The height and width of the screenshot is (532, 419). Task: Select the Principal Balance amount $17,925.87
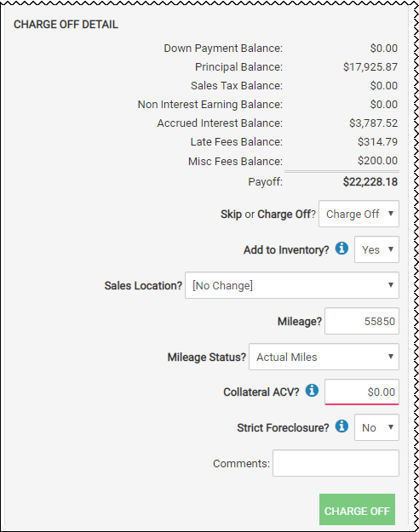point(370,67)
